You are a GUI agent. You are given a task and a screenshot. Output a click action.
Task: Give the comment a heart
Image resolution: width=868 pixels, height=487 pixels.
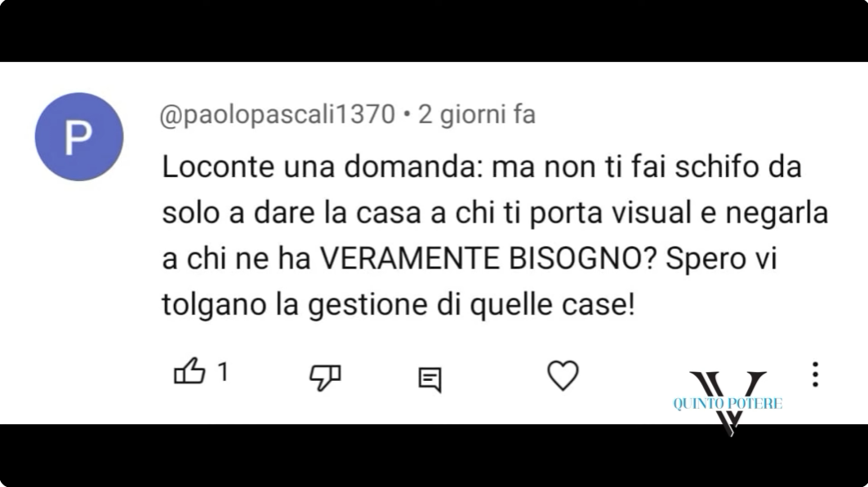coord(563,375)
